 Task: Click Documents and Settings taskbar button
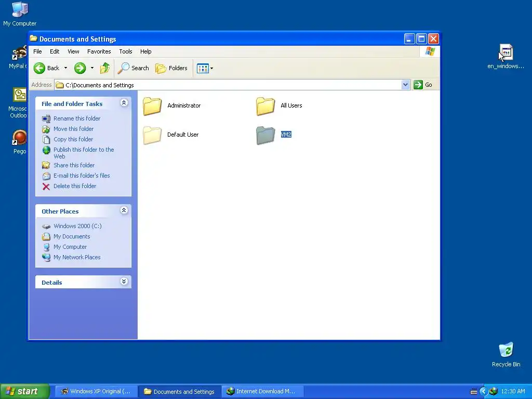180,391
